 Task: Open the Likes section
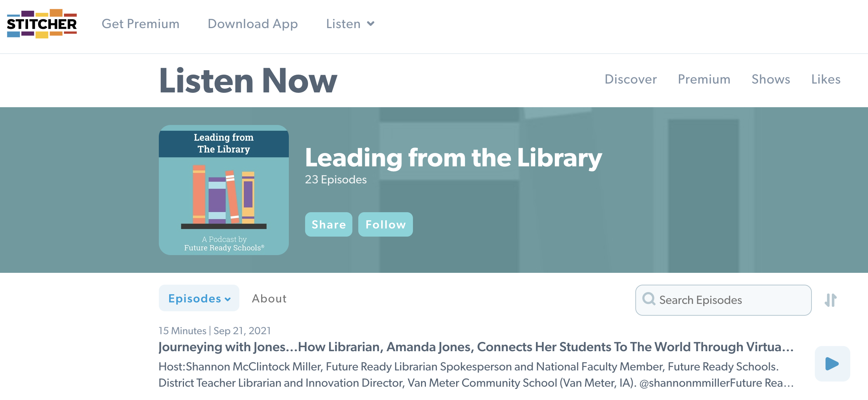(x=826, y=79)
